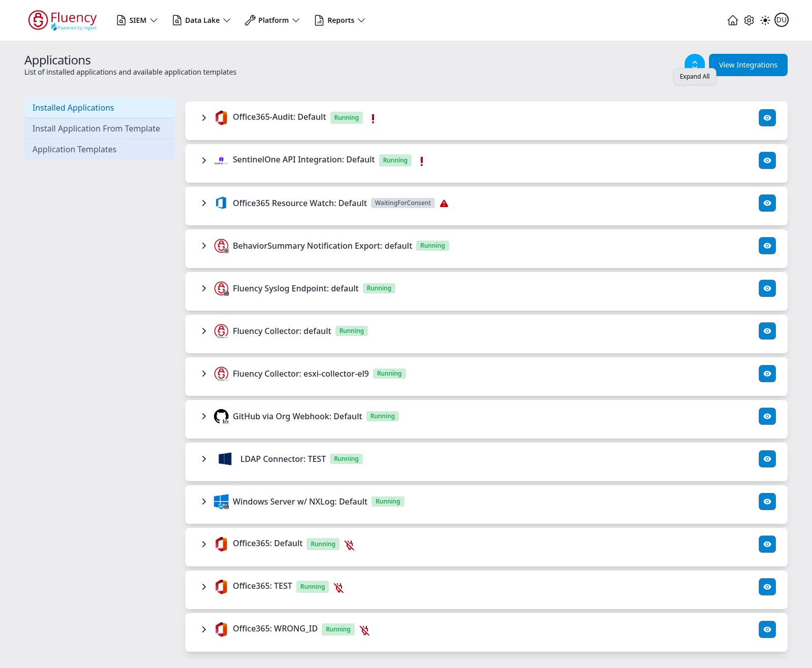
Task: View esxi-collector-el9 with eye button
Action: coord(767,374)
